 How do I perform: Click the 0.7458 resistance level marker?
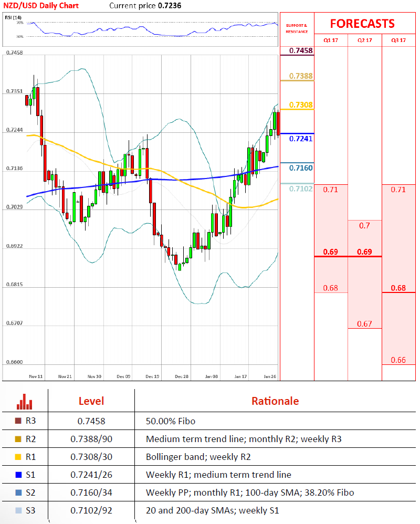point(301,50)
